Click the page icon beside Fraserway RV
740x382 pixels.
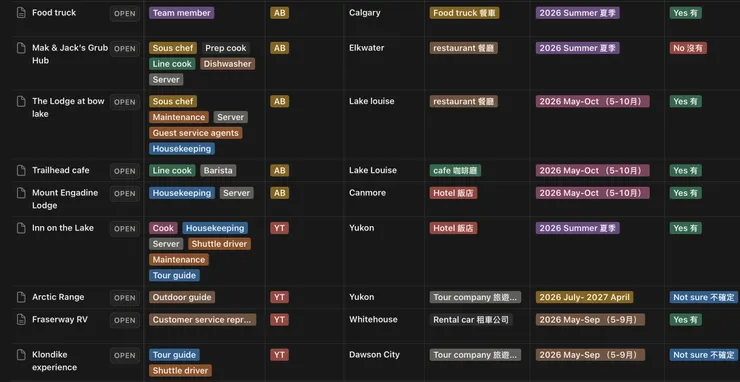point(21,320)
